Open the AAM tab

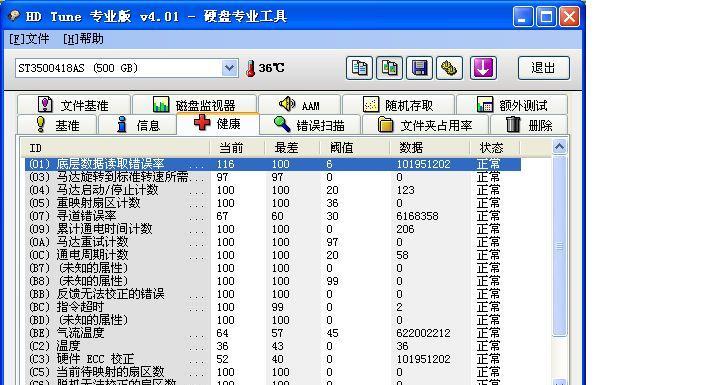[299, 105]
